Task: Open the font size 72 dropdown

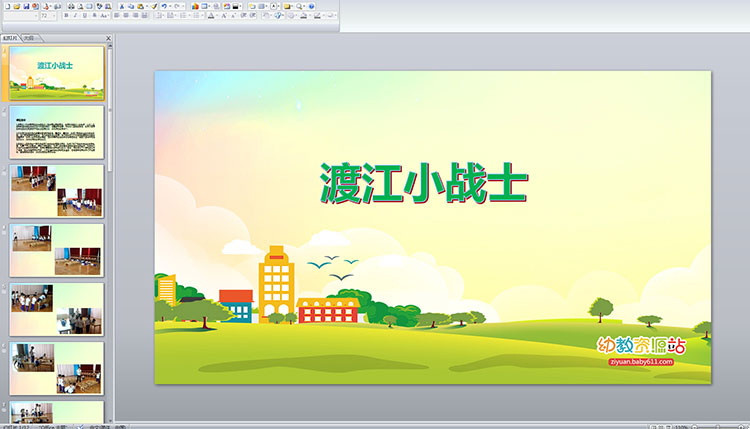Action: (x=54, y=15)
